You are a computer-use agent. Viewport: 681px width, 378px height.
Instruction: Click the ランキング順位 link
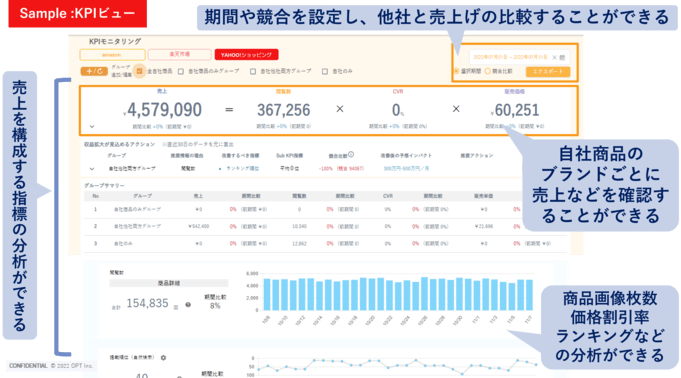point(242,169)
